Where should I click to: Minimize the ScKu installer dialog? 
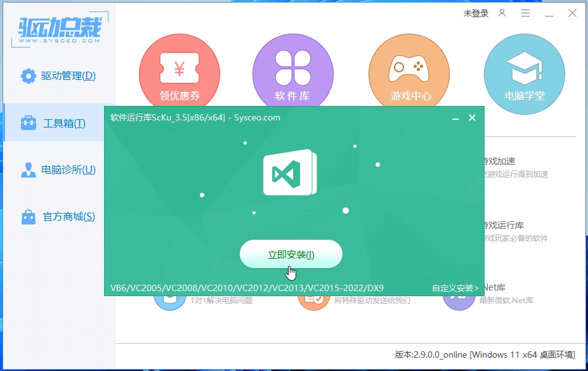(x=455, y=118)
